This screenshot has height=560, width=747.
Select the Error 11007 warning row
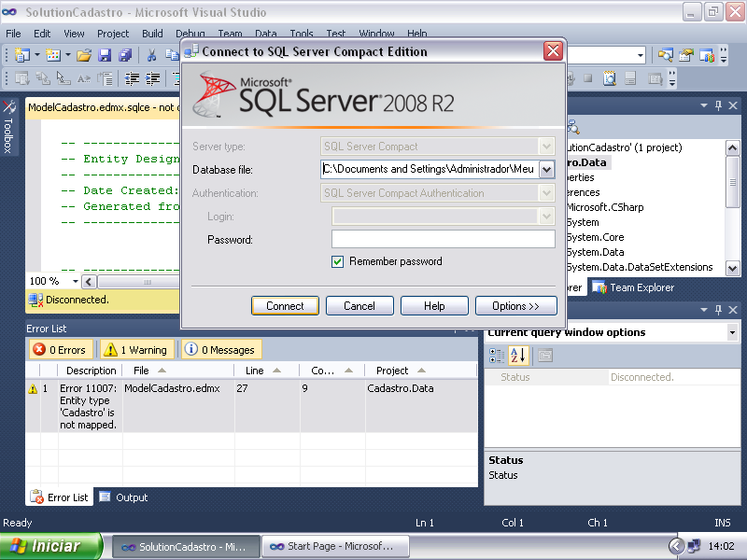coord(251,406)
